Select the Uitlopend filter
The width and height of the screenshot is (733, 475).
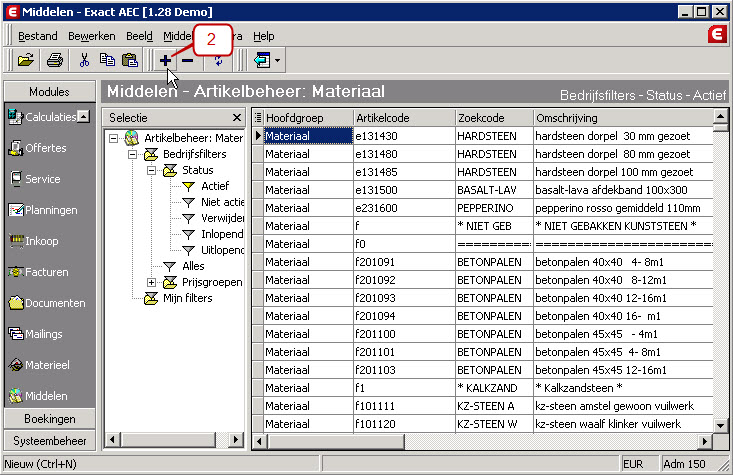tap(222, 250)
